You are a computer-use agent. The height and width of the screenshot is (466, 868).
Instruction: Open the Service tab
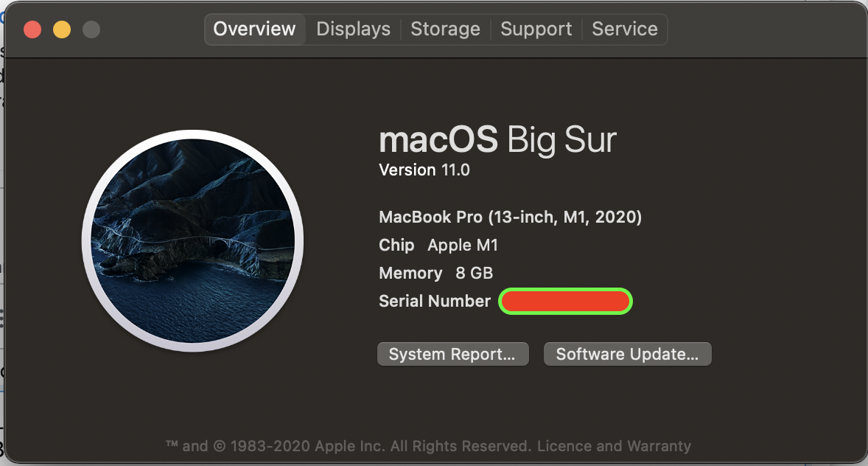point(625,29)
